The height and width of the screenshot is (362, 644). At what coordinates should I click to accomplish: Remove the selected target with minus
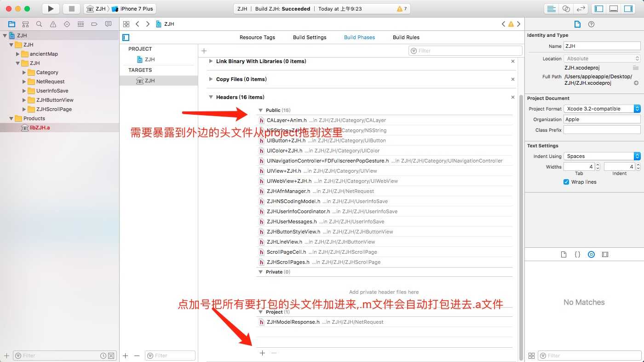137,356
